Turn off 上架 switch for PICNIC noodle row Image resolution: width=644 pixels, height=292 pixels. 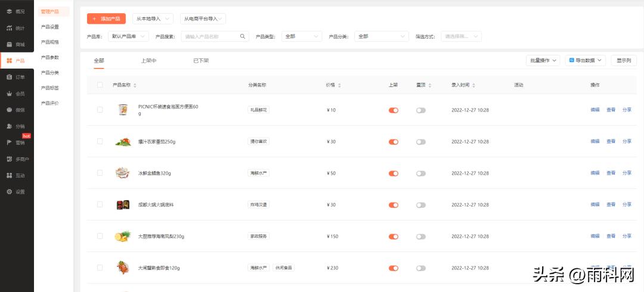point(394,110)
